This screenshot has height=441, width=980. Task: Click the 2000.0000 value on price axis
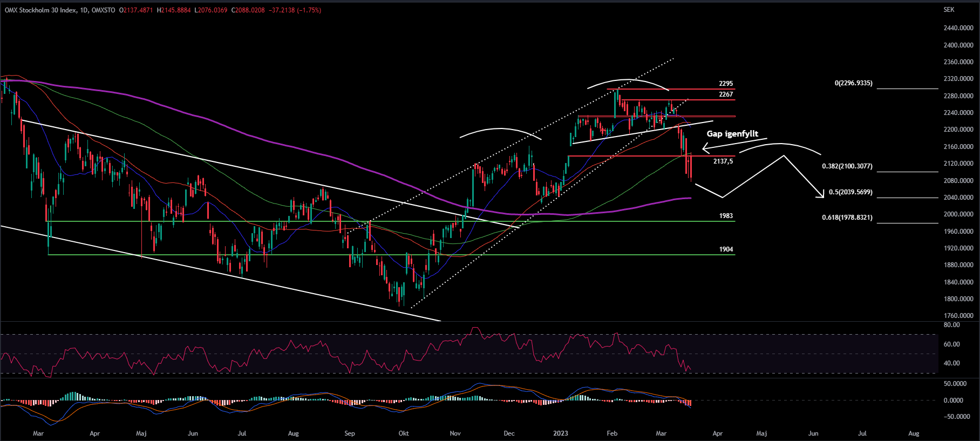pyautogui.click(x=958, y=214)
